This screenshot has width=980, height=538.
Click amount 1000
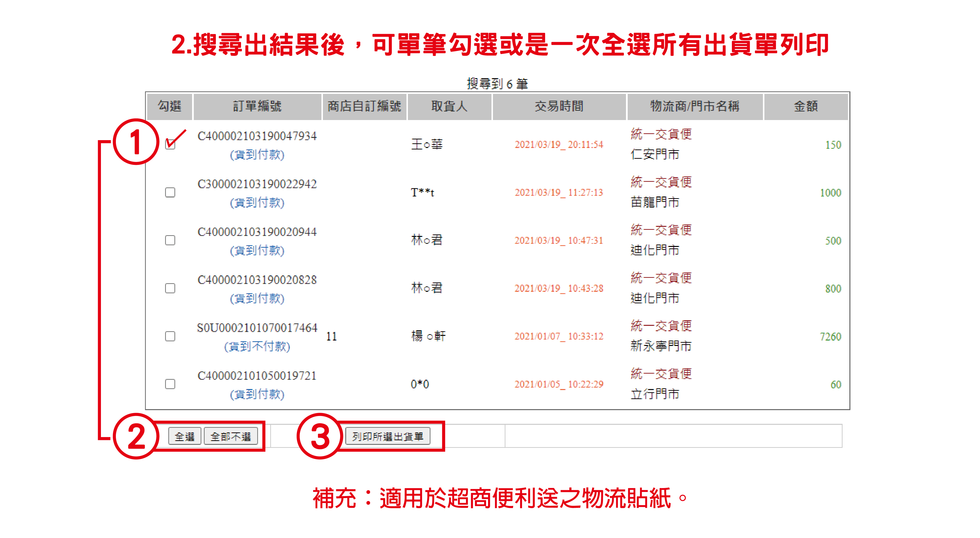tap(831, 193)
